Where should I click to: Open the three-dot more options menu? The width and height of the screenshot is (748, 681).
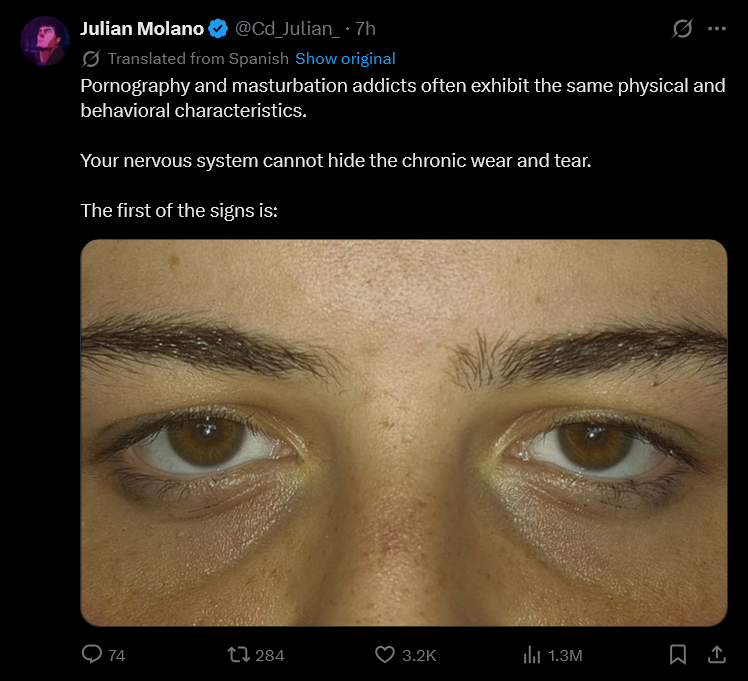(x=717, y=29)
